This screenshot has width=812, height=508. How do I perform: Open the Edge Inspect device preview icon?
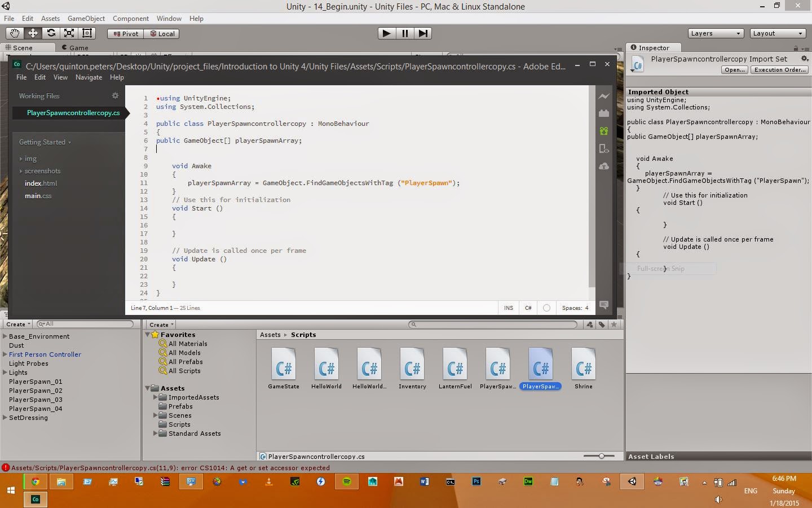click(604, 148)
